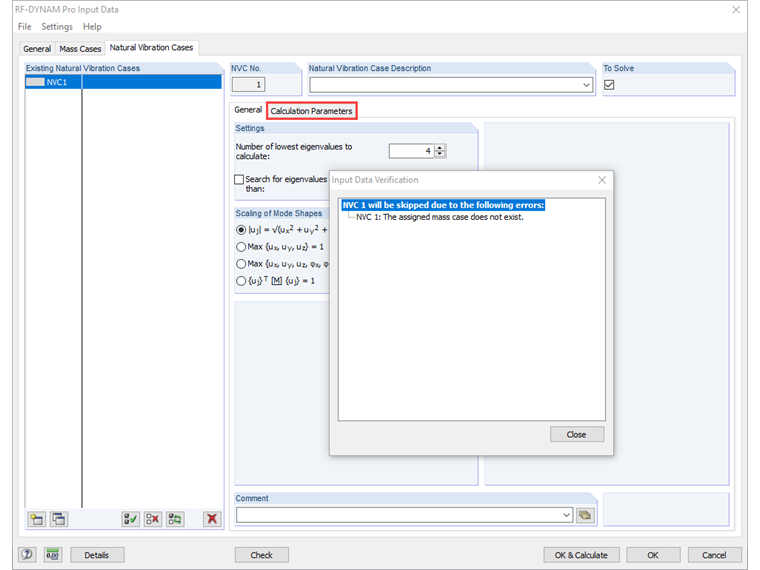This screenshot has width=760, height=570.
Task: Close the Input Data Verification dialog via X
Action: tap(602, 180)
